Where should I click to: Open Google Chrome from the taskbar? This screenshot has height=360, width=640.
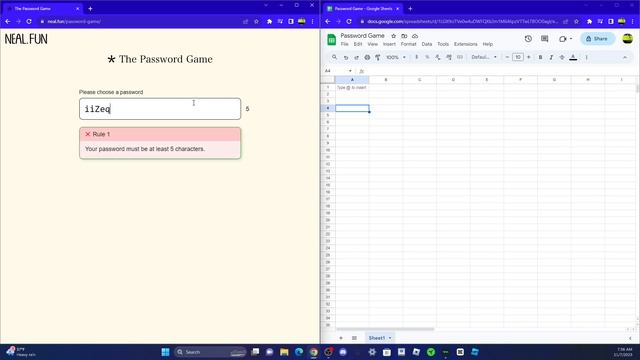click(313, 352)
